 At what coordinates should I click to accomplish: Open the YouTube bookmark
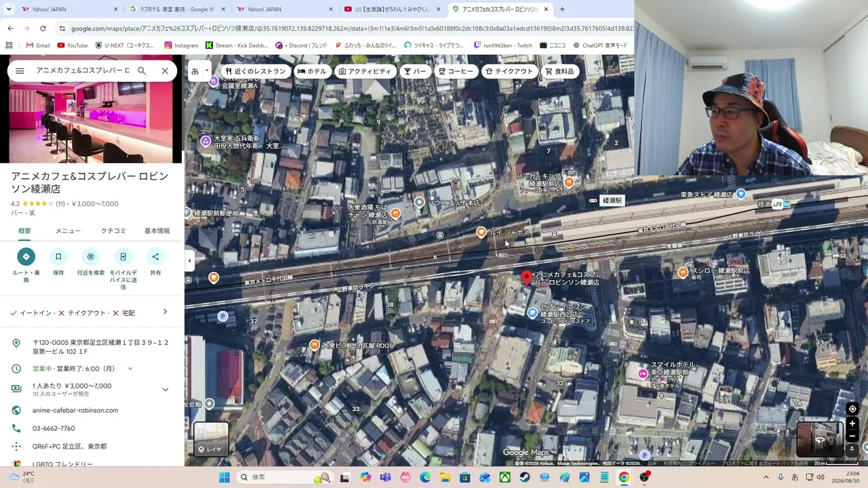pyautogui.click(x=73, y=45)
